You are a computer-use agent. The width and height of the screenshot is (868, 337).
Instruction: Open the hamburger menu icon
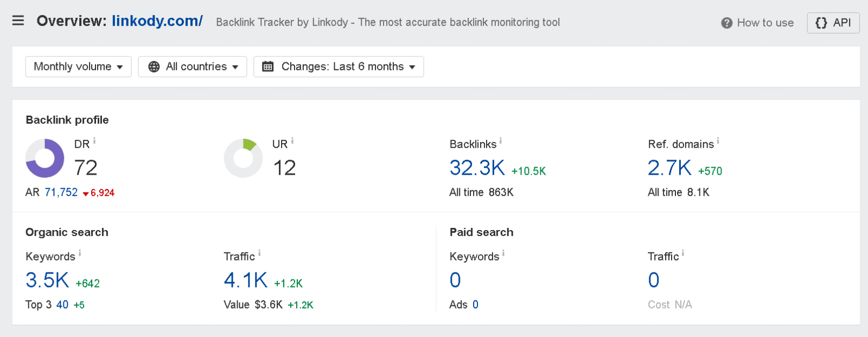coord(18,21)
